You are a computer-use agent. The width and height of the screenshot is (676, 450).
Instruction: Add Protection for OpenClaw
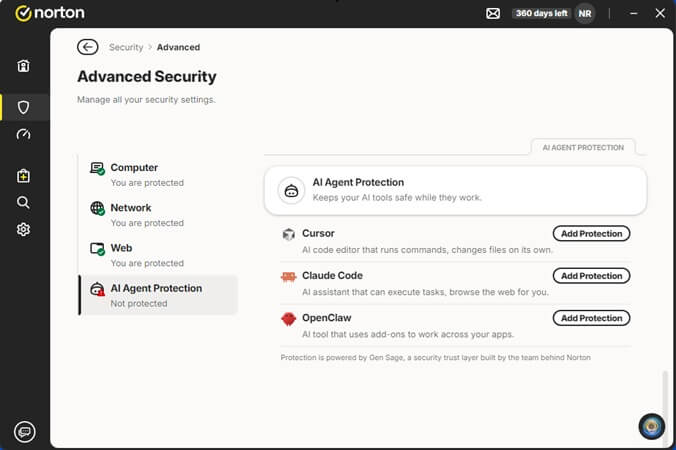[591, 318]
